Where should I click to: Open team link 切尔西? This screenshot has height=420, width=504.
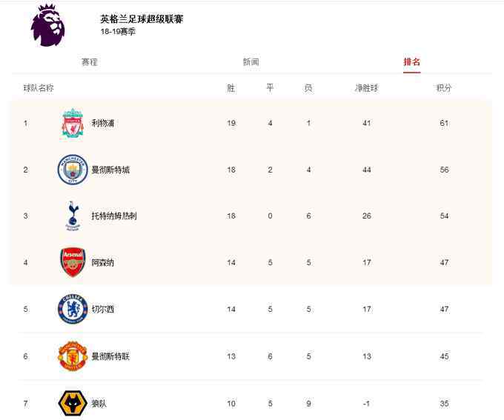(x=103, y=309)
